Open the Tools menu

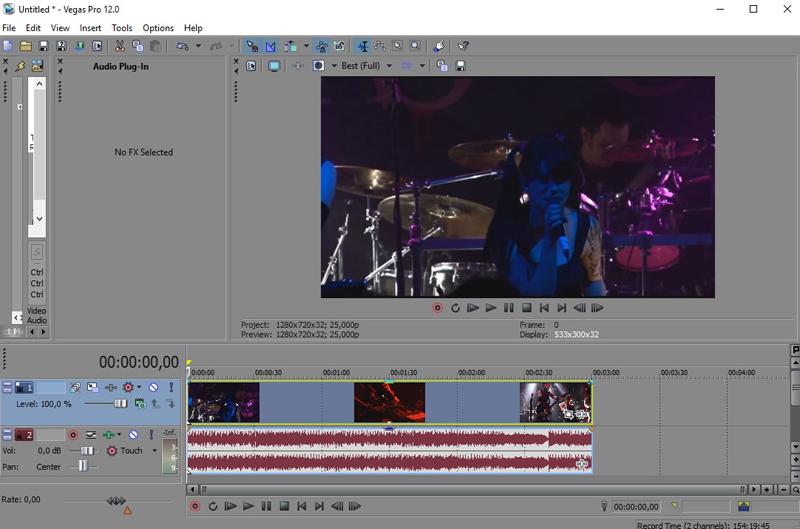[x=122, y=28]
